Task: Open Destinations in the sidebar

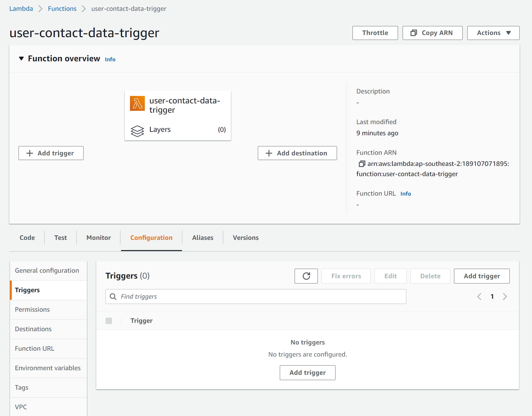Action: pos(48,329)
